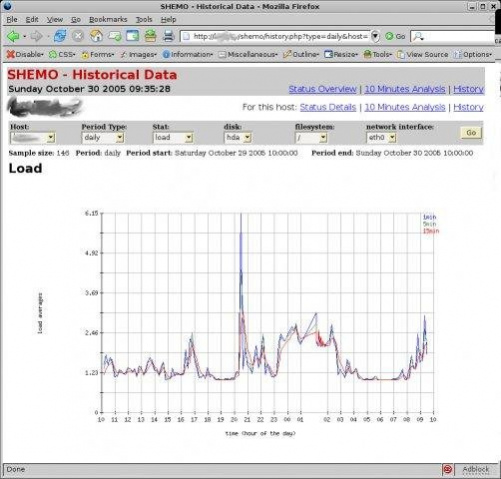Open the disk dropdown showing hda
Image resolution: width=501 pixels, height=479 pixels.
pyautogui.click(x=238, y=138)
